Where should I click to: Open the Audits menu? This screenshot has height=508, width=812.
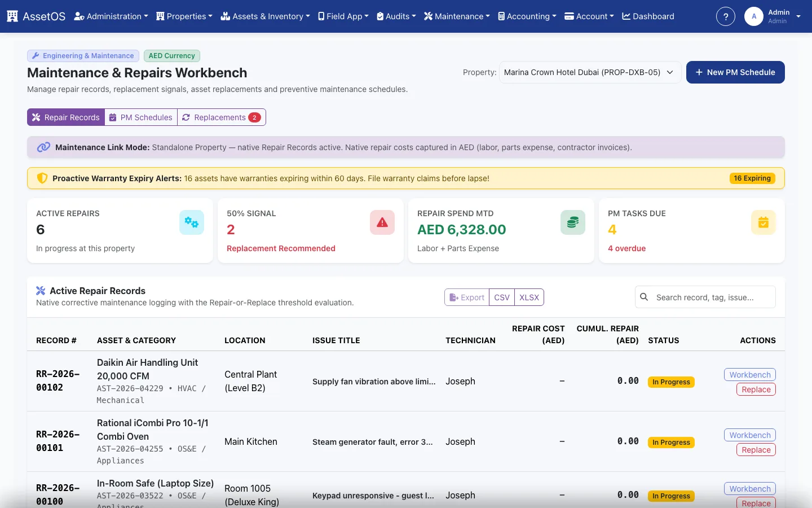click(396, 16)
